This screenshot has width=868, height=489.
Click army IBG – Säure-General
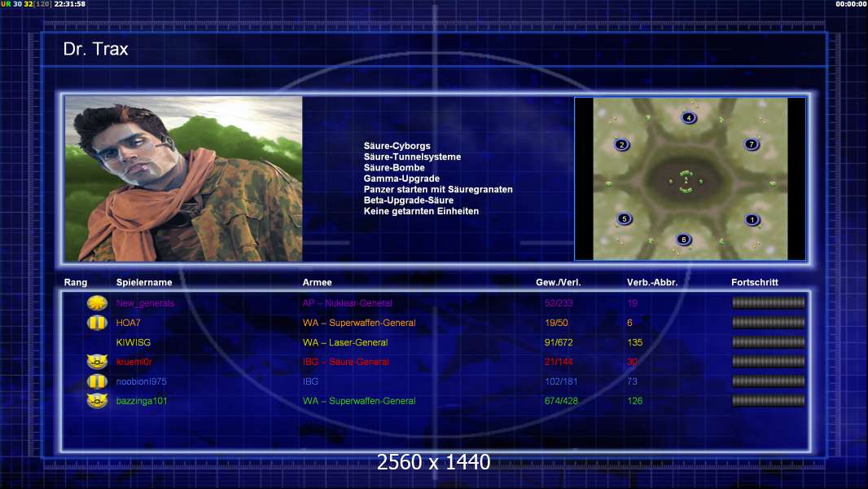point(345,362)
